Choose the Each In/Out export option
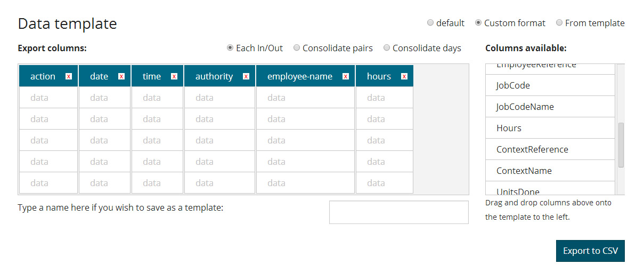This screenshot has width=644, height=280. (230, 48)
